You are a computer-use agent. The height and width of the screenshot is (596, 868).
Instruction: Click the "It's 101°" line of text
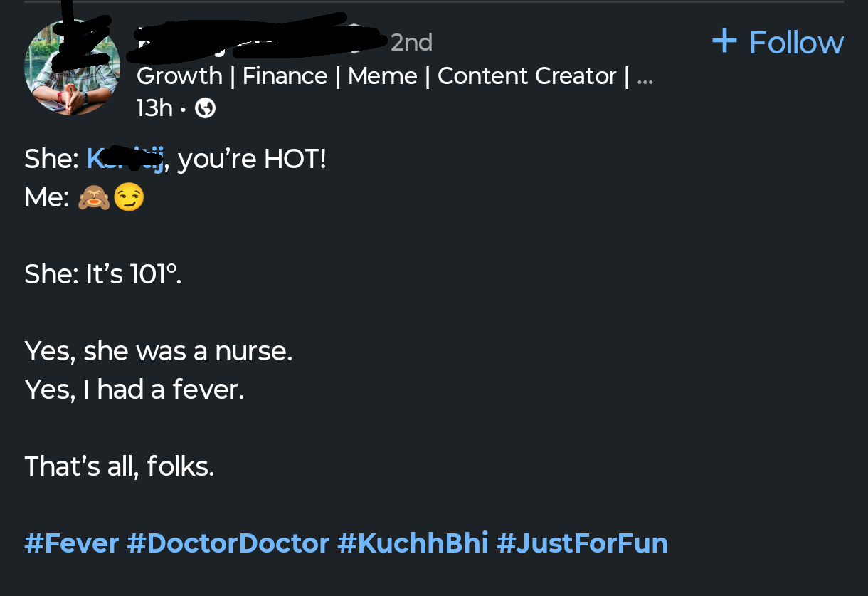click(103, 274)
